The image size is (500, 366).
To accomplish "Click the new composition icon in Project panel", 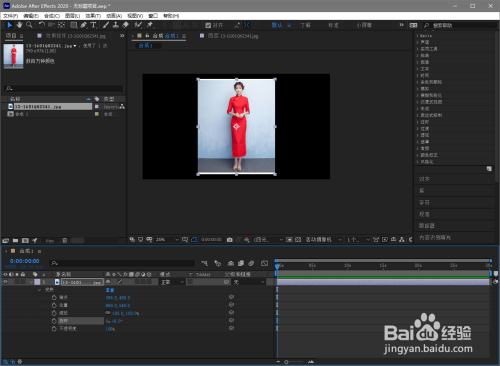I will point(25,240).
